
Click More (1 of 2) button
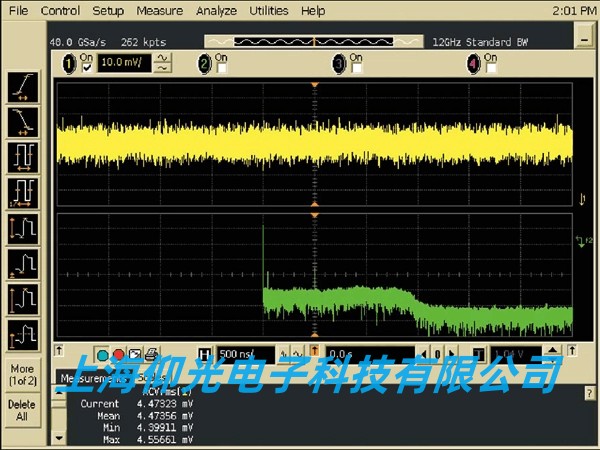21,375
